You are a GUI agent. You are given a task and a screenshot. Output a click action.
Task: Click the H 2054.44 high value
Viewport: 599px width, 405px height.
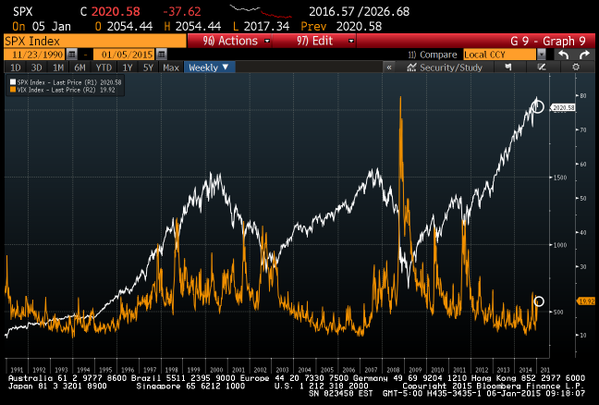(x=192, y=26)
